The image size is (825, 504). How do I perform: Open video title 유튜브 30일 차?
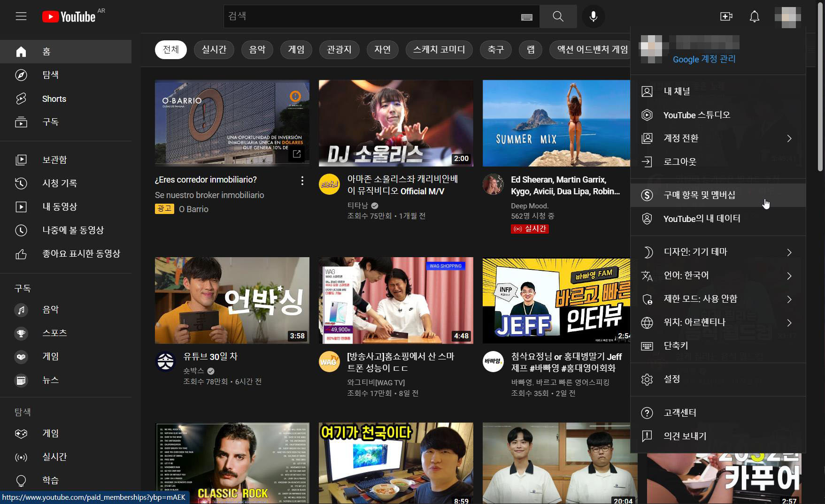(210, 357)
